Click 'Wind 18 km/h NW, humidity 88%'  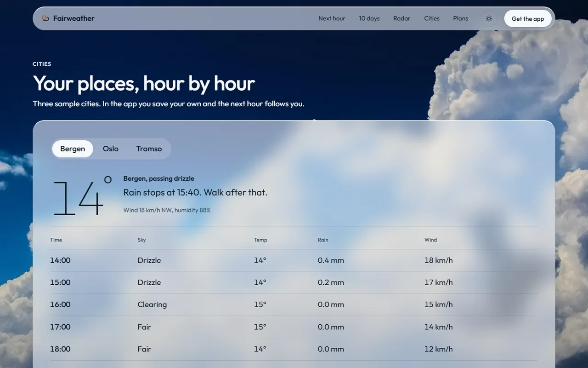pos(167,210)
